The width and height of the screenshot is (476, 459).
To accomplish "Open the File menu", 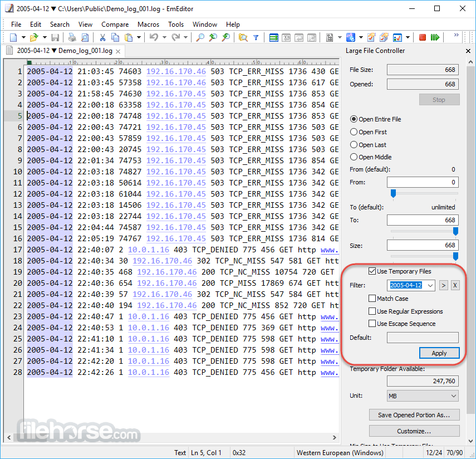I will [16, 25].
